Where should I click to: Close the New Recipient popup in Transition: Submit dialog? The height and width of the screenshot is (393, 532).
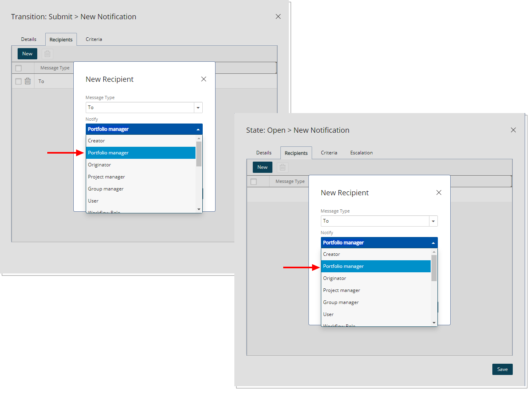[x=204, y=79]
